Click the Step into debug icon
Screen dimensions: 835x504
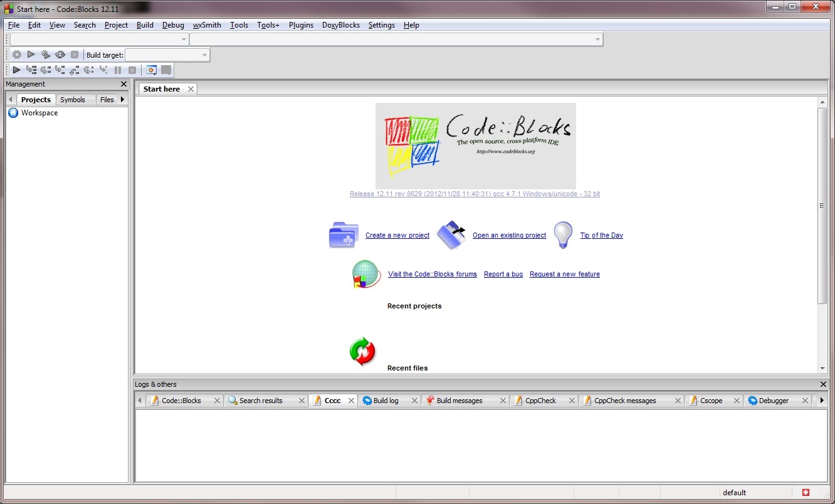[x=60, y=70]
